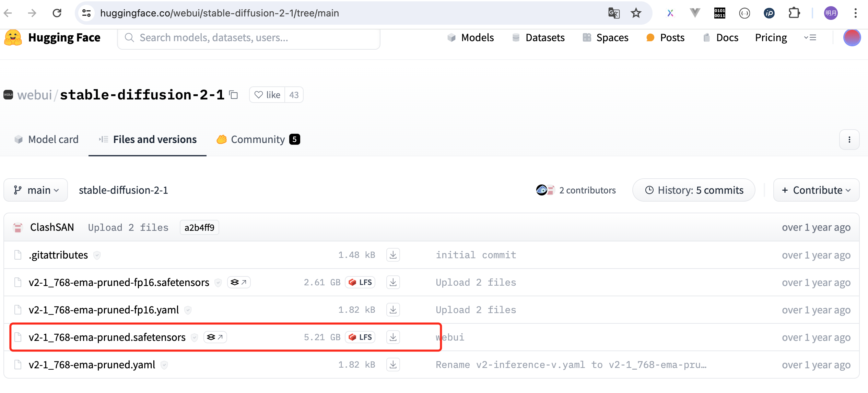The height and width of the screenshot is (393, 868).
Task: Click stable-diffusion-2-1 breadcrumb path
Action: (x=124, y=190)
